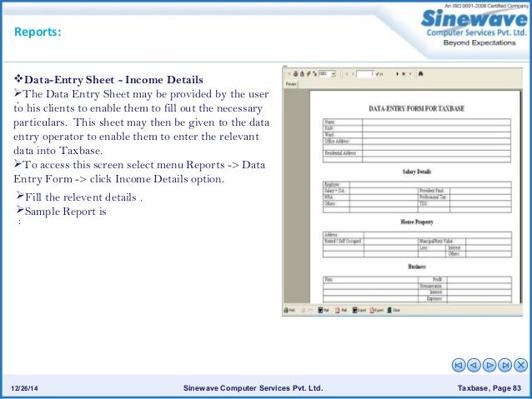This screenshot has width=532, height=399.
Task: Click the 'Business' section heading in report
Action: pos(417,267)
